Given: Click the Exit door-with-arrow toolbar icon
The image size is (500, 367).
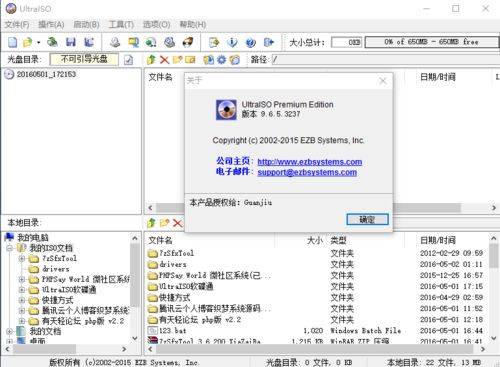Looking at the screenshot, I should tap(269, 42).
